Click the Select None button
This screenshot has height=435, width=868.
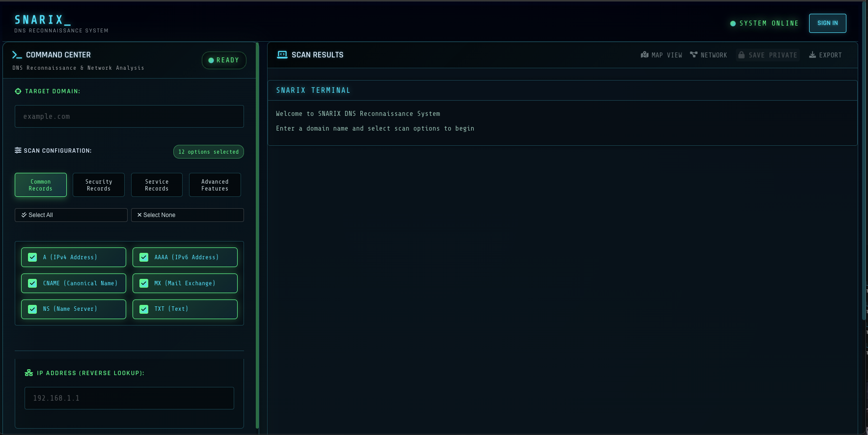[188, 215]
